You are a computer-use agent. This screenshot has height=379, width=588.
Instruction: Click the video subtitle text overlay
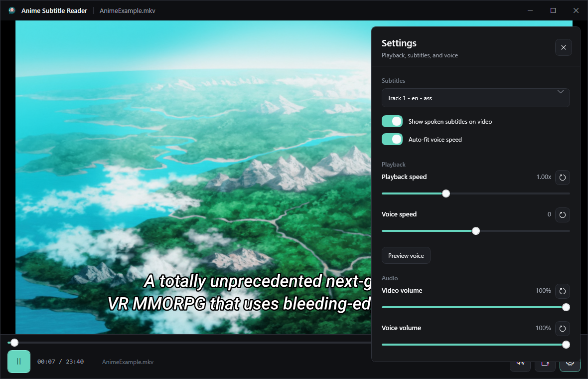click(x=239, y=293)
